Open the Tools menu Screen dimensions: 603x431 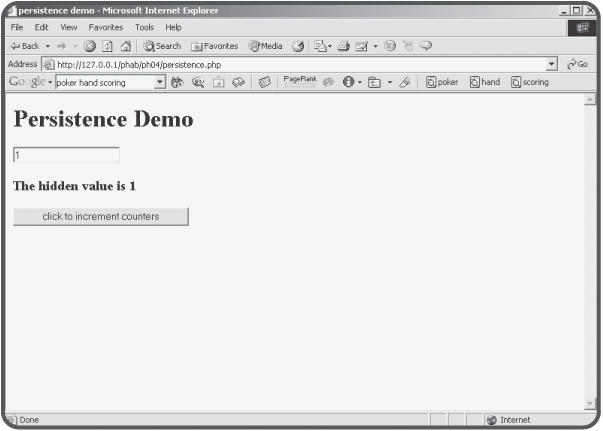click(x=144, y=27)
